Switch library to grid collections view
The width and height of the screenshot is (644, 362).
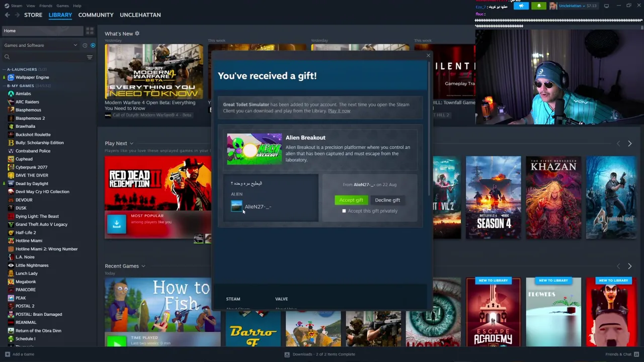pyautogui.click(x=90, y=31)
